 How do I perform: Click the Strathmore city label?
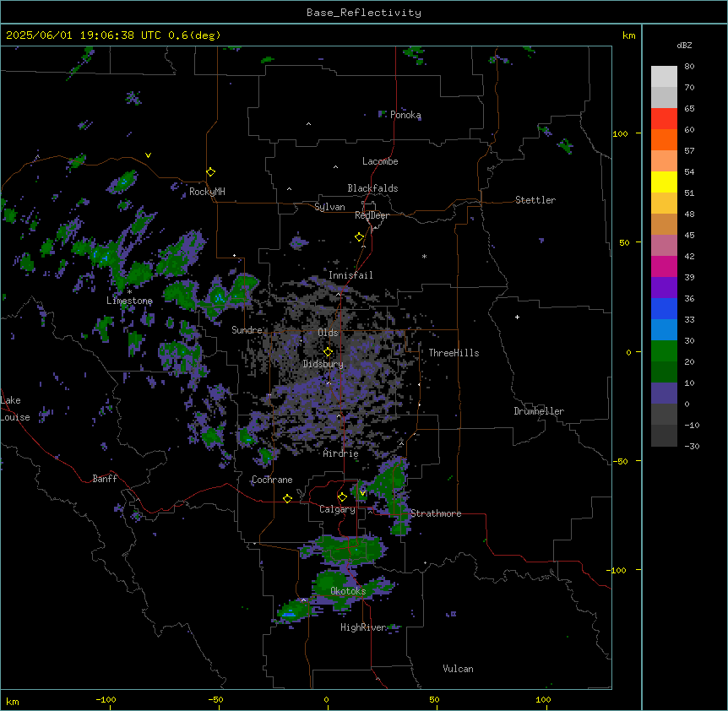[x=436, y=513]
